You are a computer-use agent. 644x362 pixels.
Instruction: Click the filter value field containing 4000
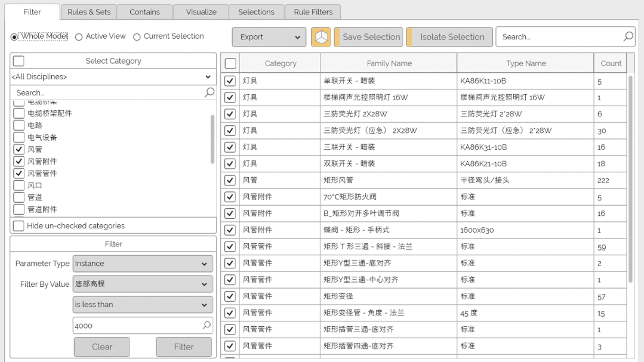point(143,326)
